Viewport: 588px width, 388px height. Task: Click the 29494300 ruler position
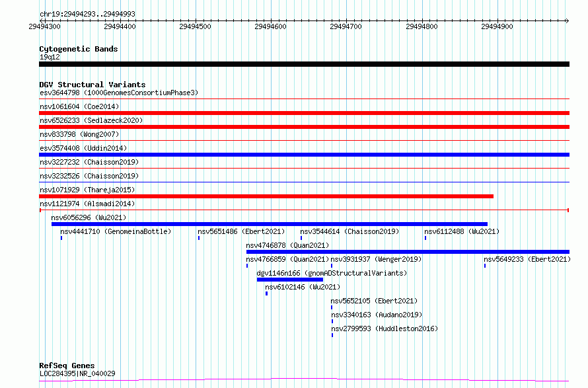point(45,26)
